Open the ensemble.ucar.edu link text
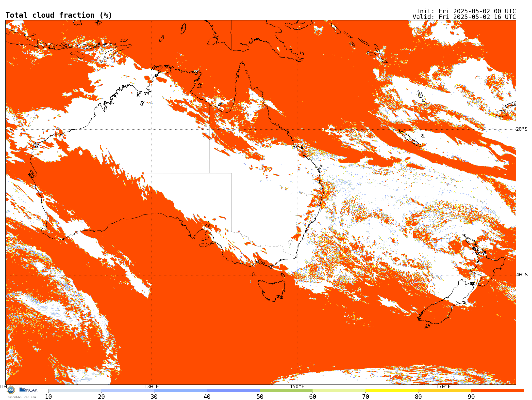Image resolution: width=532 pixels, height=400 pixels. pyautogui.click(x=22, y=397)
